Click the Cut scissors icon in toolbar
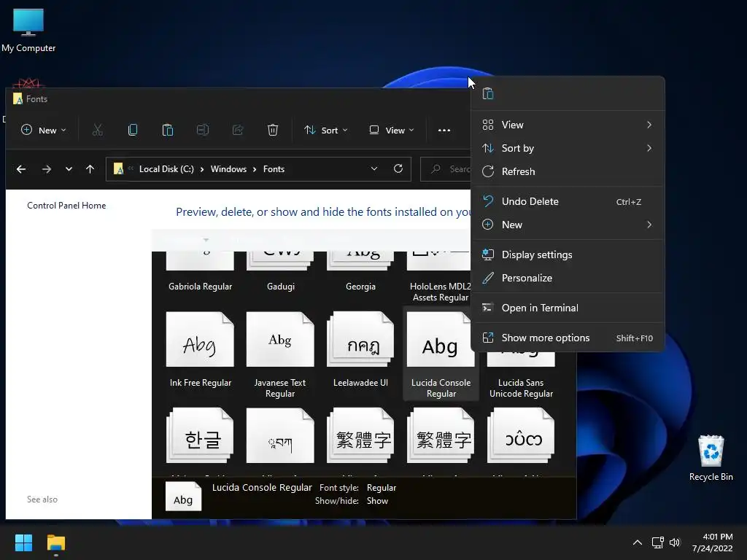The width and height of the screenshot is (747, 560). [97, 130]
